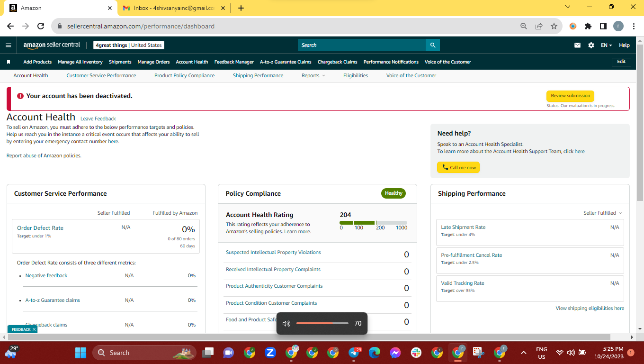Switch to the Product Policy Compliance tab

185,75
